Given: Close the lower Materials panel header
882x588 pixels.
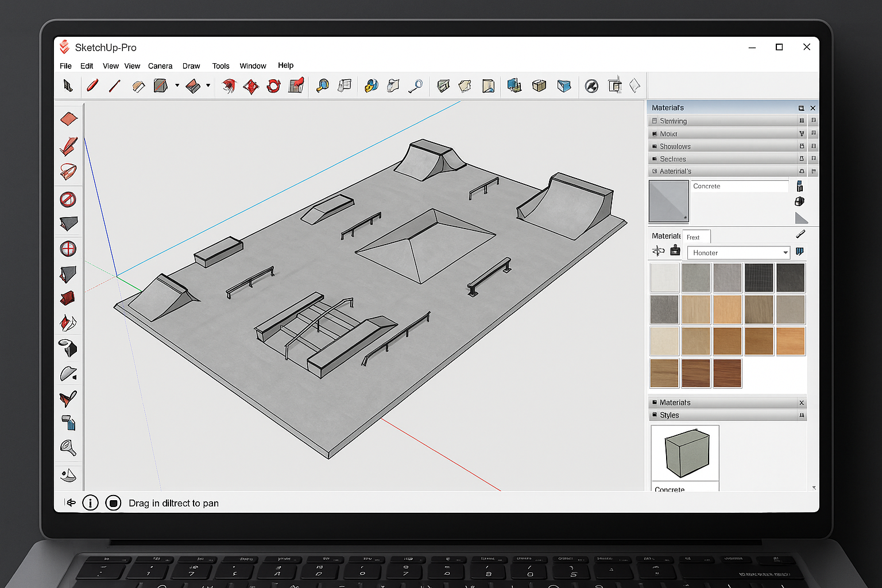Looking at the screenshot, I should [802, 403].
